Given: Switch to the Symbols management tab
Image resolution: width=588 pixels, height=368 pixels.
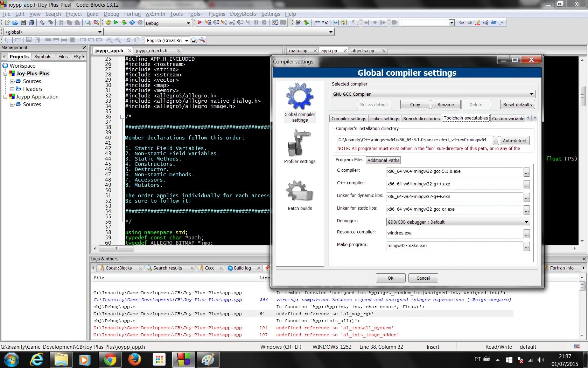Looking at the screenshot, I should pos(43,57).
